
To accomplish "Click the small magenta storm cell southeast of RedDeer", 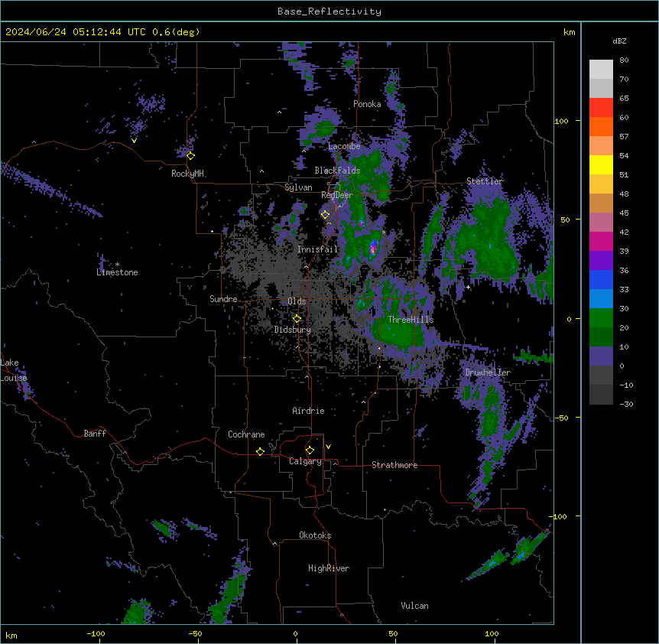I will coord(361,223).
